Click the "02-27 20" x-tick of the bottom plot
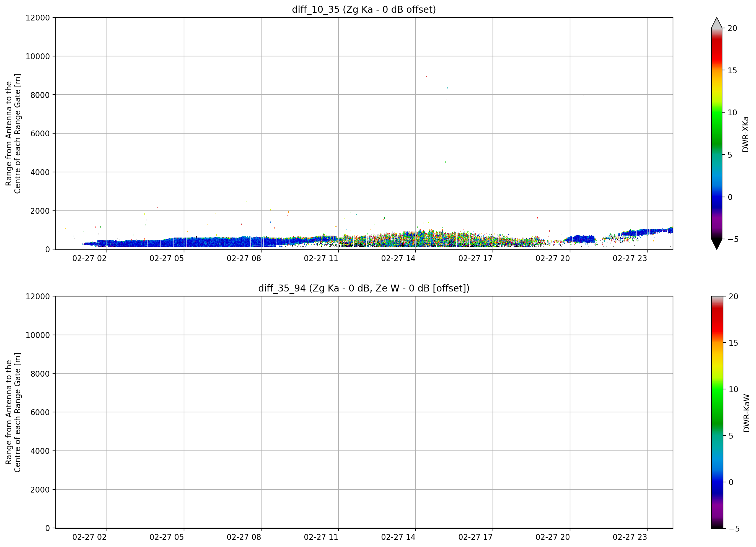 [x=553, y=537]
